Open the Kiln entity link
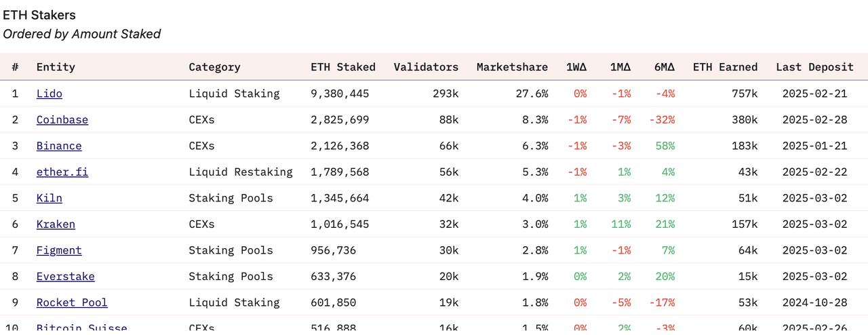 (49, 198)
